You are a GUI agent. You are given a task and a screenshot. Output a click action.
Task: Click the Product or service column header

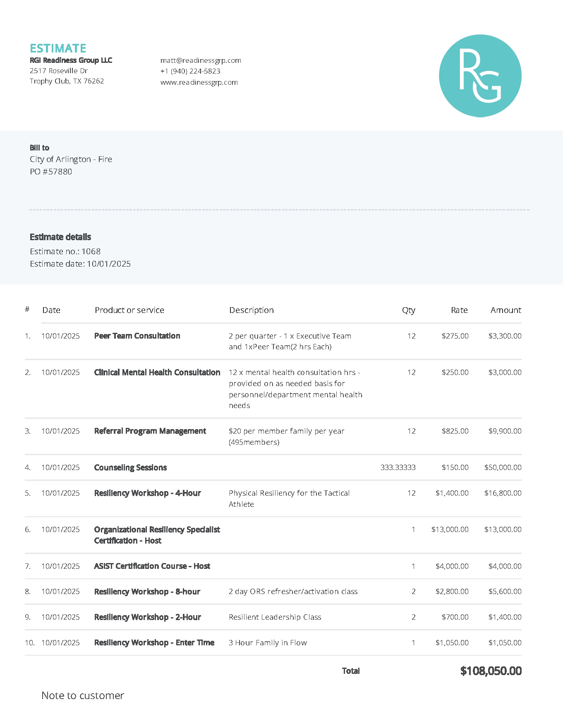129,310
